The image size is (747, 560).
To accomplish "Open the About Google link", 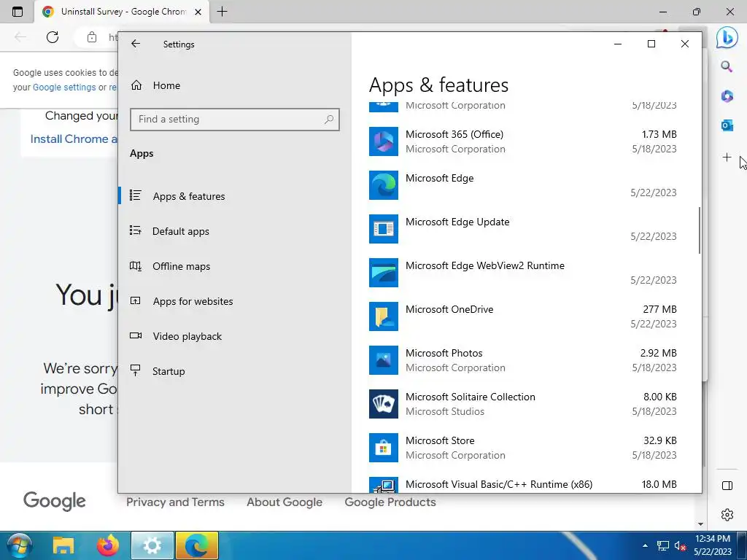I will (x=285, y=502).
